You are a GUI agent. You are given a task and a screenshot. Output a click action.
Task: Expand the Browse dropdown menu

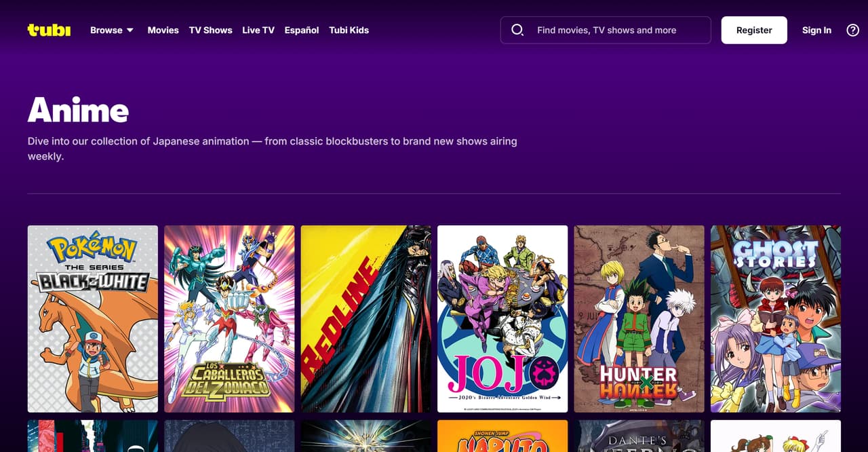pos(112,30)
